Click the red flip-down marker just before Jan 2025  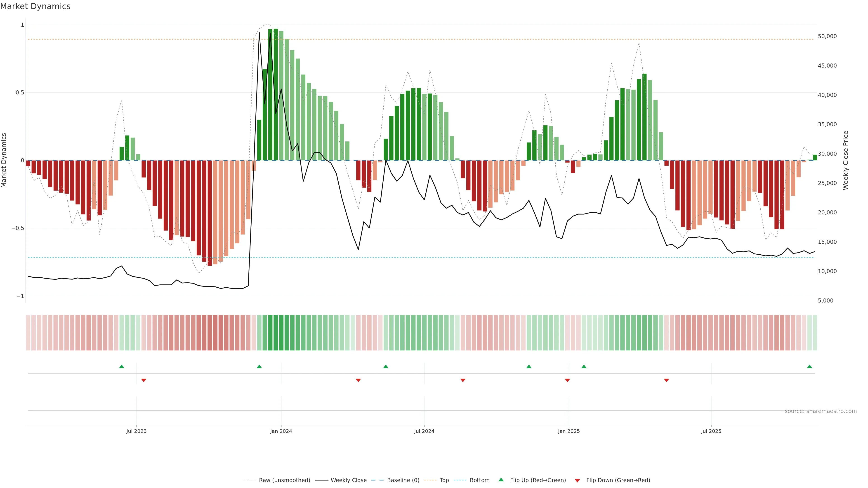[x=567, y=380]
